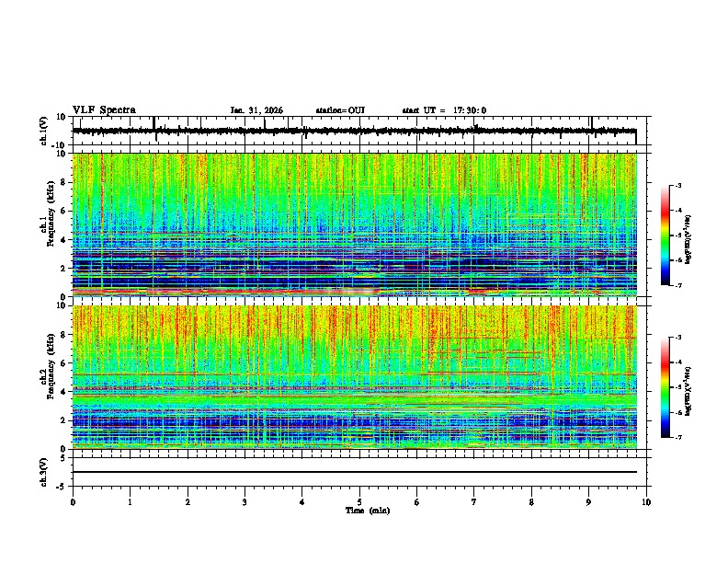Click the "-3" label on ch.1 colorbar
The height and width of the screenshot is (563, 728).
[x=677, y=185]
